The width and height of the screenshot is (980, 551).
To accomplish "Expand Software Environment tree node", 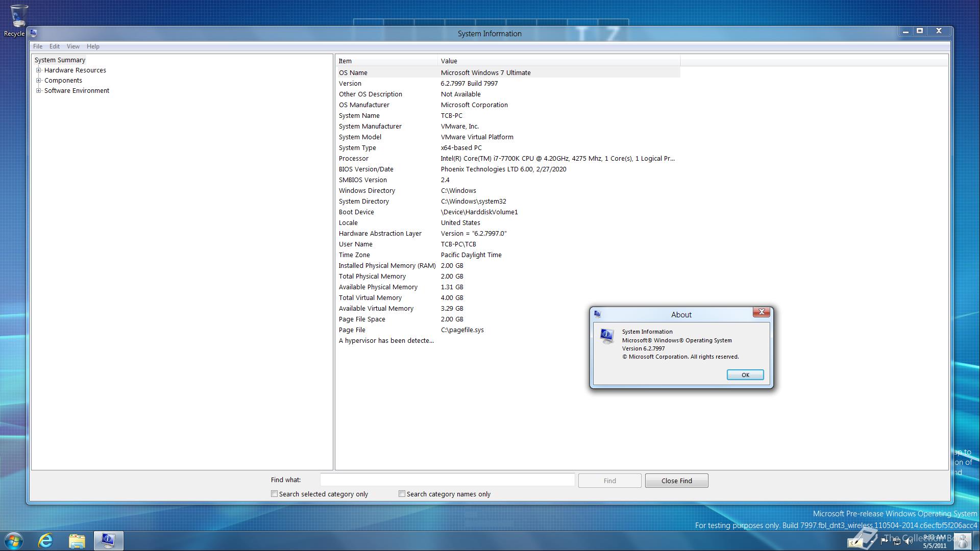I will click(x=39, y=91).
